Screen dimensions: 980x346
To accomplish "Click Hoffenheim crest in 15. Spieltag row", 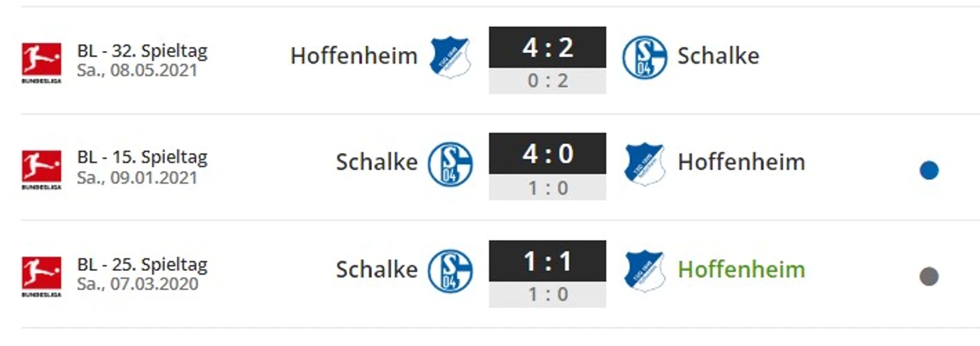I will 644,164.
